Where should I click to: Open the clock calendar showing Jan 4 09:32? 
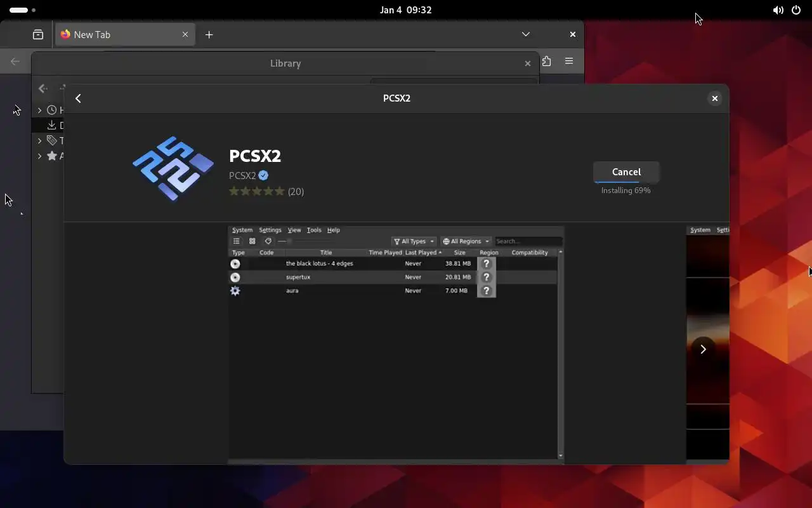tap(406, 10)
